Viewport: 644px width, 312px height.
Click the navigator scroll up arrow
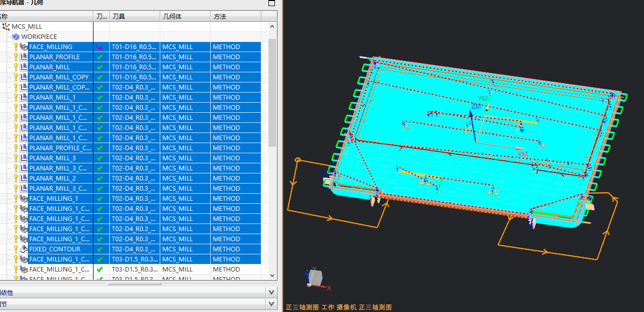[272, 26]
